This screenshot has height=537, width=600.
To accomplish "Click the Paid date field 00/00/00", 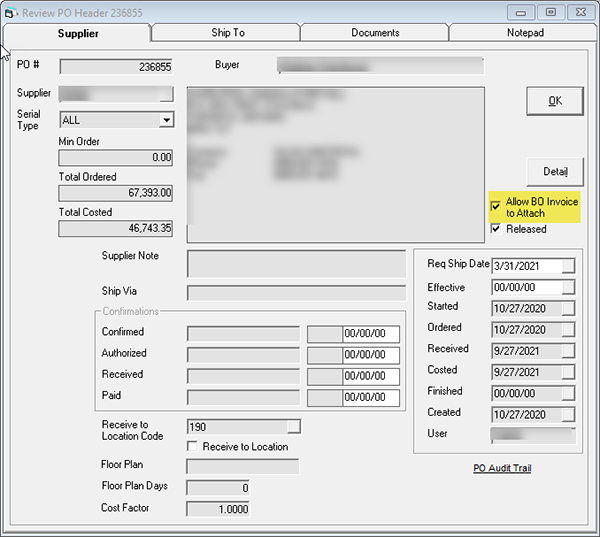I will (371, 397).
